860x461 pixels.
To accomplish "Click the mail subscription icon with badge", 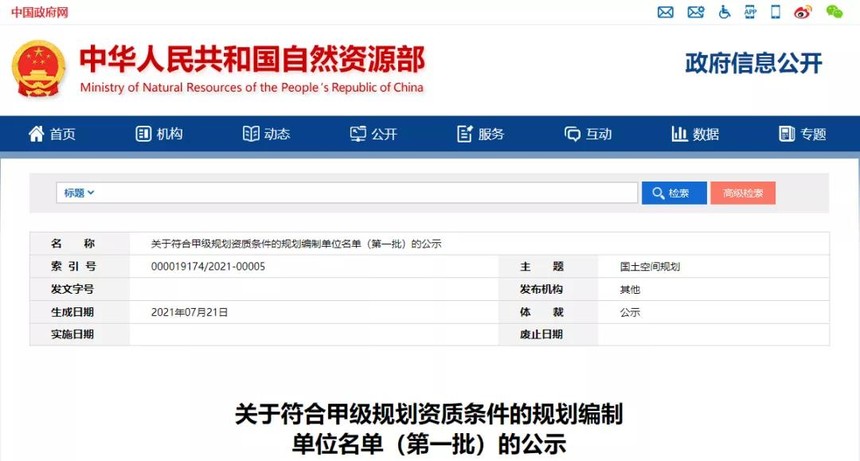I will (x=695, y=12).
